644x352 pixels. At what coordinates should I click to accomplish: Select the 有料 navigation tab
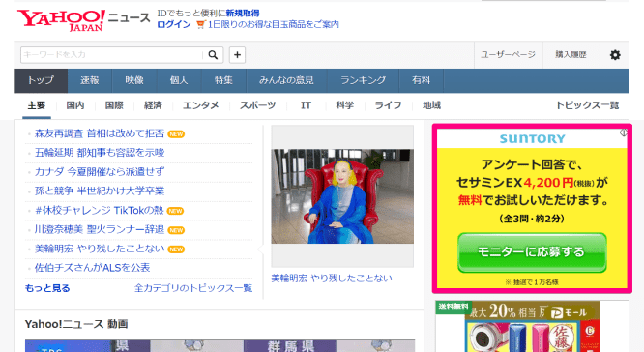point(421,80)
